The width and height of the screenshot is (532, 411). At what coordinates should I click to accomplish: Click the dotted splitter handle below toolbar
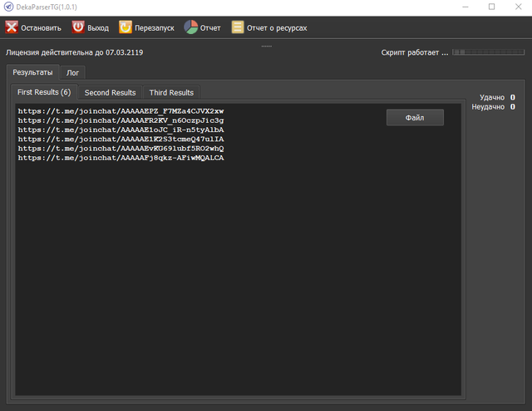tap(266, 46)
